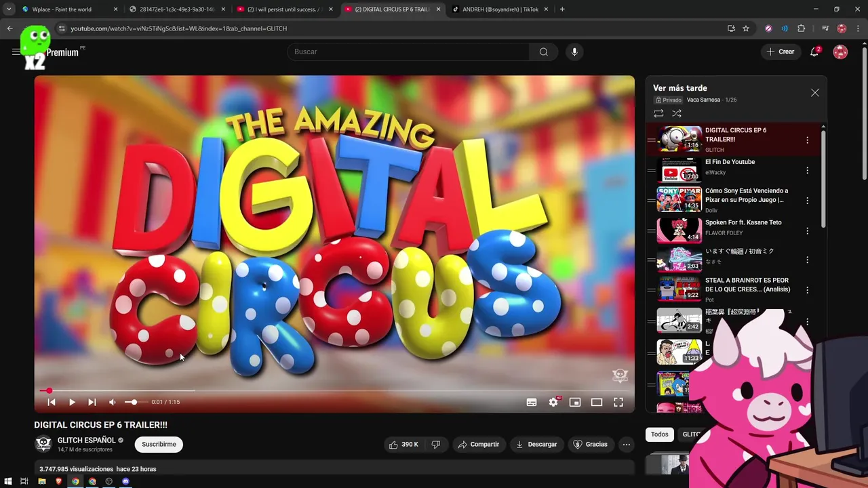The image size is (868, 488).
Task: Bookmark this page with star icon
Action: point(746,28)
